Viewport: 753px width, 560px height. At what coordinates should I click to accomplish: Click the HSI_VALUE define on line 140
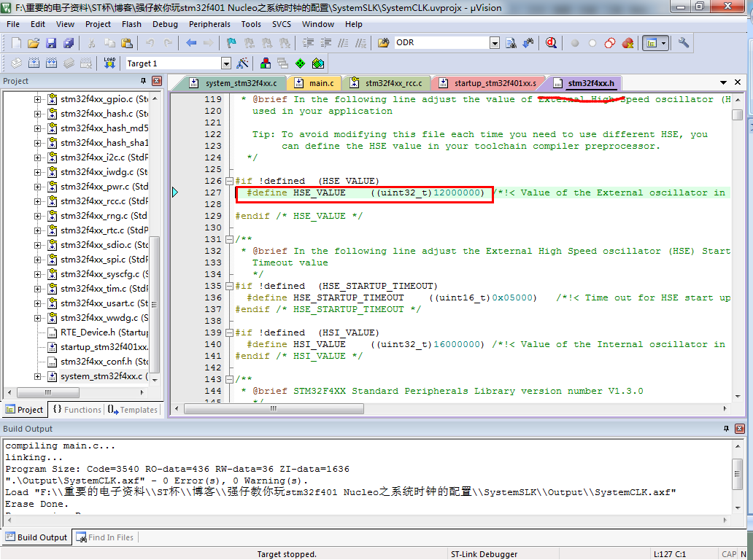pos(365,345)
